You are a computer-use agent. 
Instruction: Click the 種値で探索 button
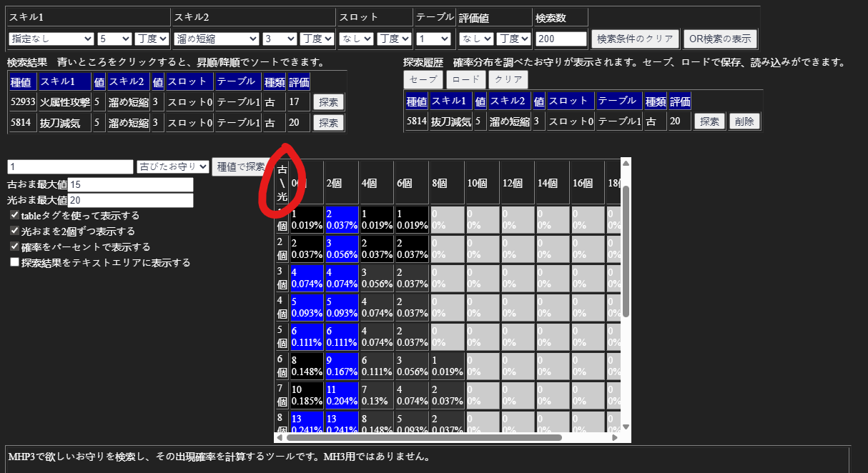tap(241, 166)
